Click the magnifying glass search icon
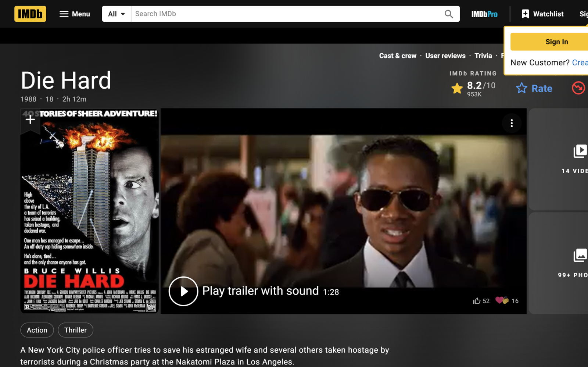The height and width of the screenshot is (367, 588). pyautogui.click(x=449, y=14)
